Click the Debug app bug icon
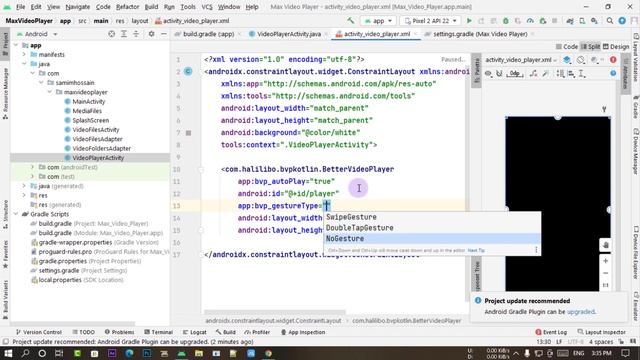The width and height of the screenshot is (640, 360). click(506, 20)
